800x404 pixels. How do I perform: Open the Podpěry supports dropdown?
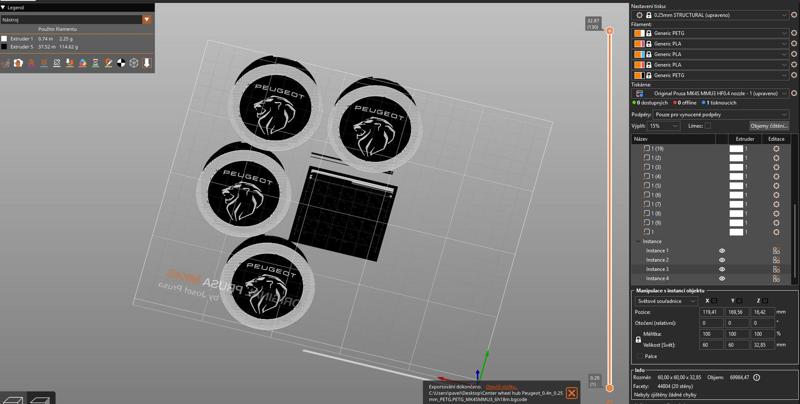[721, 115]
